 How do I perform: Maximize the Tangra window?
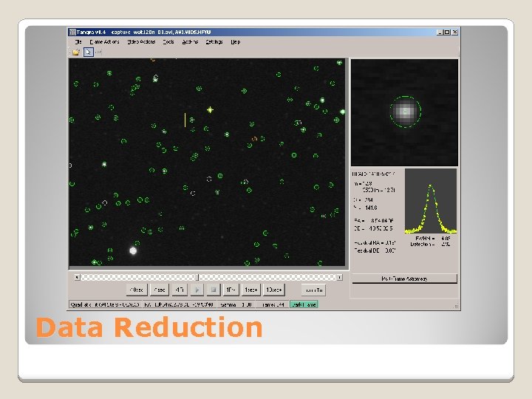pyautogui.click(x=447, y=33)
